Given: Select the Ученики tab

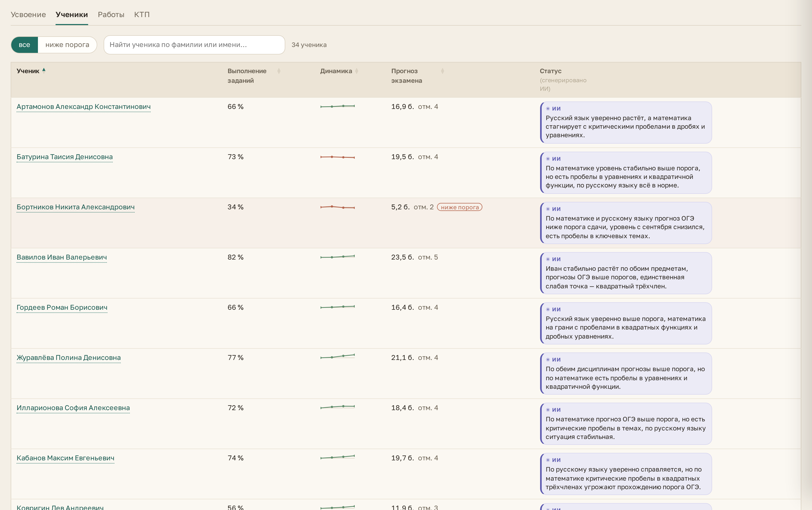Looking at the screenshot, I should coord(72,14).
